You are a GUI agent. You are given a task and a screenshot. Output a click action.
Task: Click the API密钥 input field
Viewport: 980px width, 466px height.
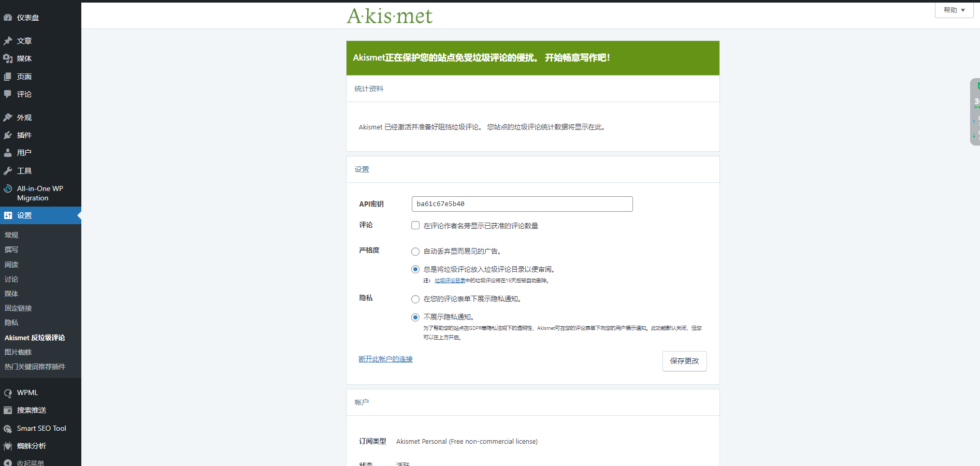coord(522,204)
